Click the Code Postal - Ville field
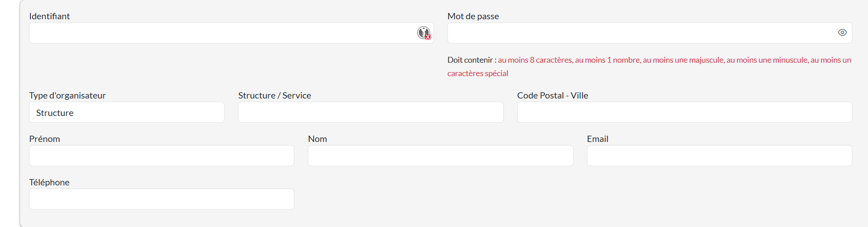This screenshot has width=868, height=227. 684,112
